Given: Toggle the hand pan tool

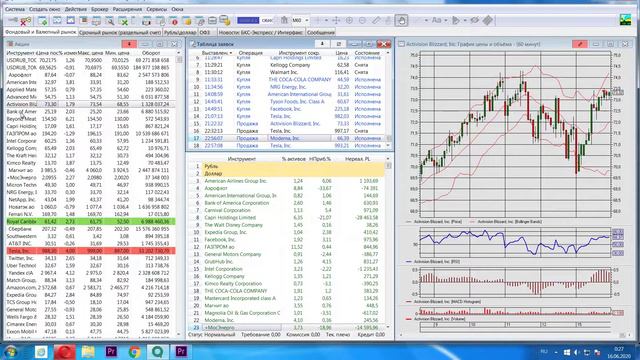Looking at the screenshot, I should (x=401, y=20).
